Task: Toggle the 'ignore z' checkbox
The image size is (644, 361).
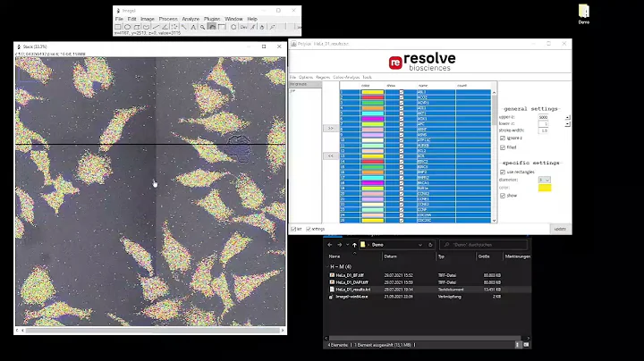Action: pos(503,139)
